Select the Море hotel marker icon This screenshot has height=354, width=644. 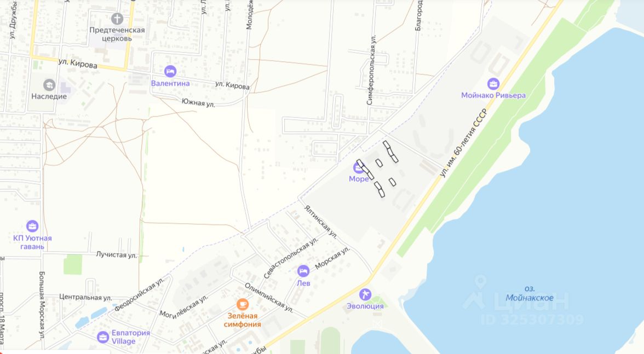point(359,167)
